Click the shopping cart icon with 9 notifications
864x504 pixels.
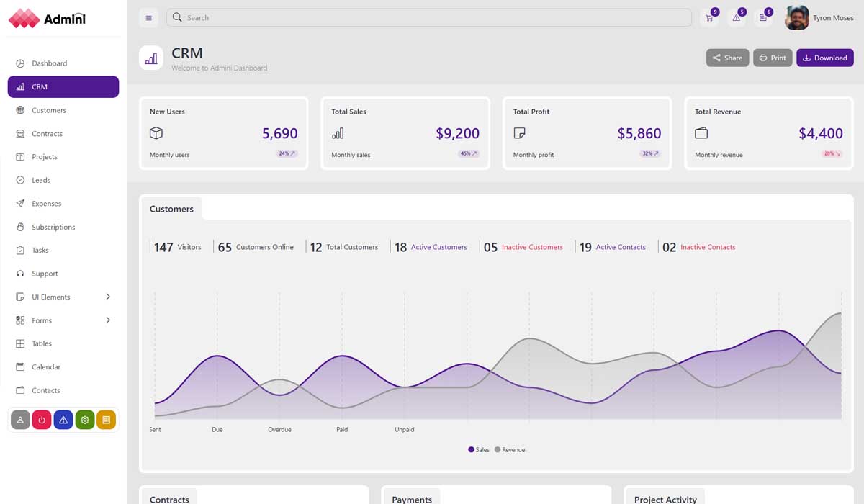[x=708, y=17]
